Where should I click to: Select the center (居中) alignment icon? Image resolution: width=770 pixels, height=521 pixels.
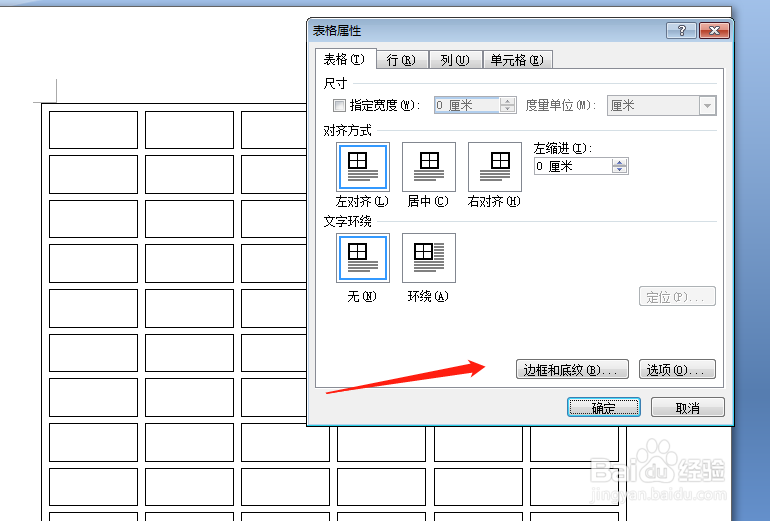pos(429,167)
